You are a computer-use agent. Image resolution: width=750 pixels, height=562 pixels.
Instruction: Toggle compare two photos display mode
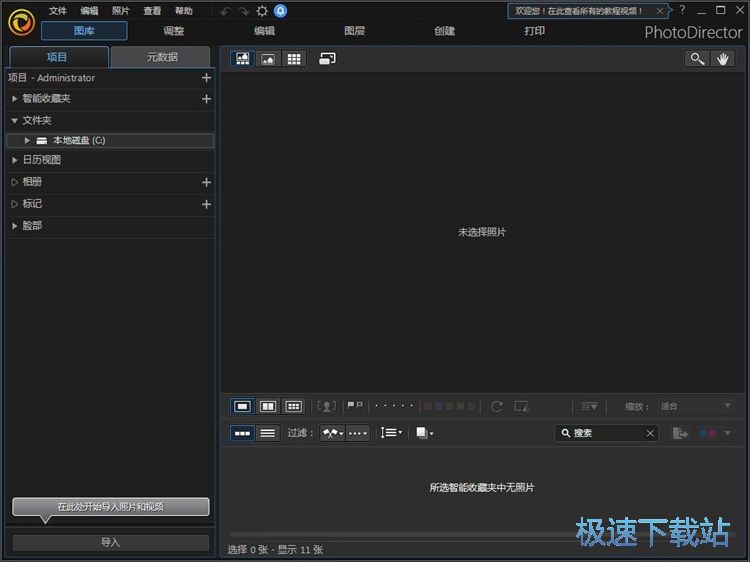pyautogui.click(x=268, y=406)
